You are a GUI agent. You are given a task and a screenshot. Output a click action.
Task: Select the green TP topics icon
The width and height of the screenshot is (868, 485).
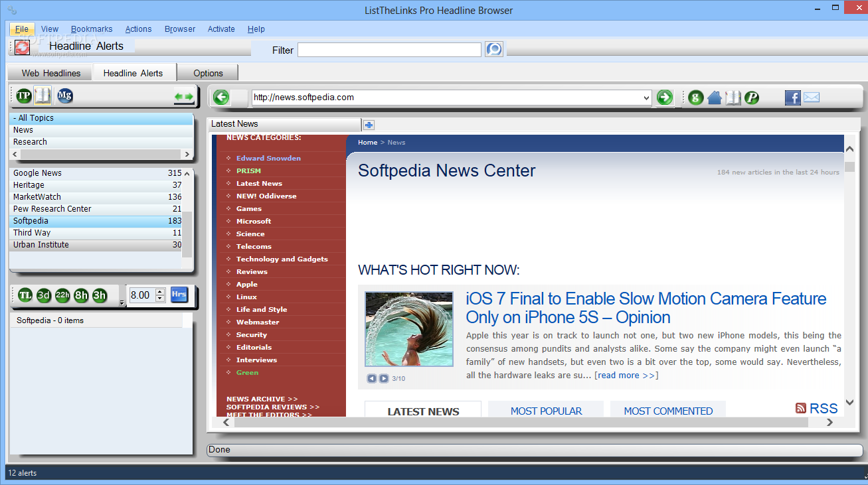24,96
